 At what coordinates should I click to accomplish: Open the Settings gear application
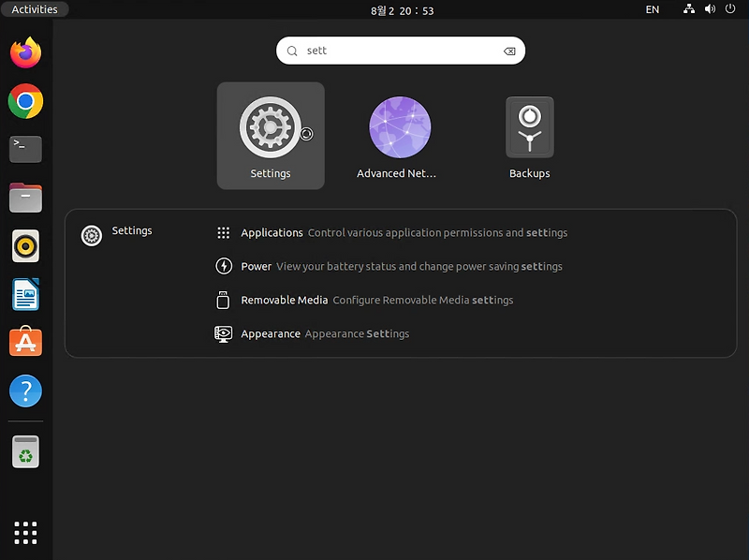271,127
